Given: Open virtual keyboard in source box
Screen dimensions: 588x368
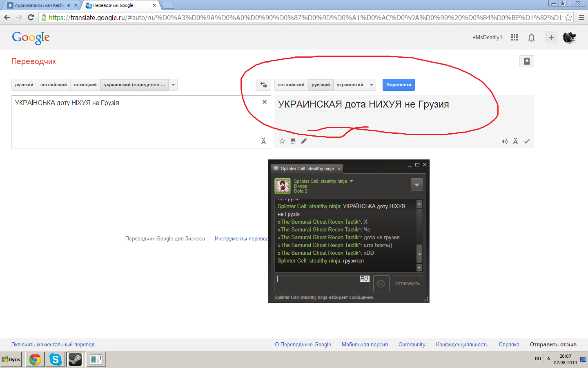Looking at the screenshot, I should (x=263, y=141).
